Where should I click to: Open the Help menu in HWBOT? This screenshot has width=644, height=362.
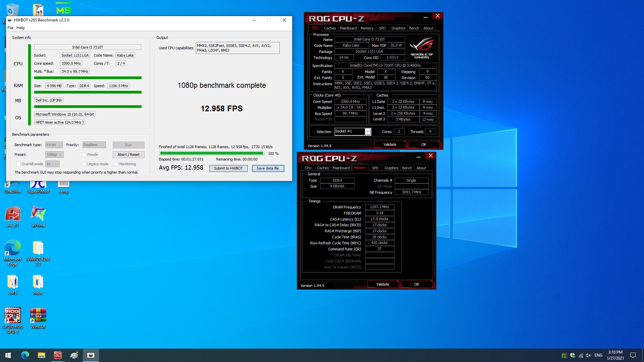point(20,28)
